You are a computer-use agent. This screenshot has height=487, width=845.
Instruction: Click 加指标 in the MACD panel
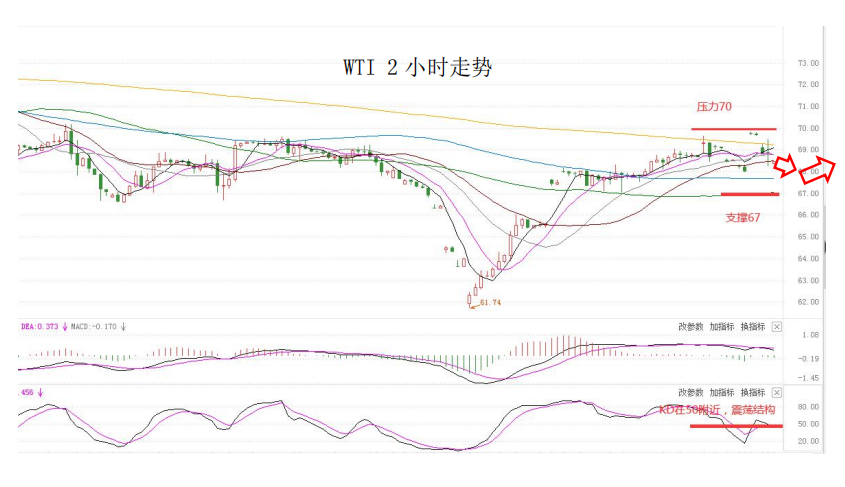(x=722, y=326)
